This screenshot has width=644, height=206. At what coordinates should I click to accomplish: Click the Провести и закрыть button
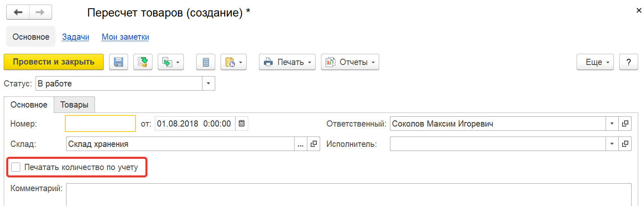tap(54, 62)
